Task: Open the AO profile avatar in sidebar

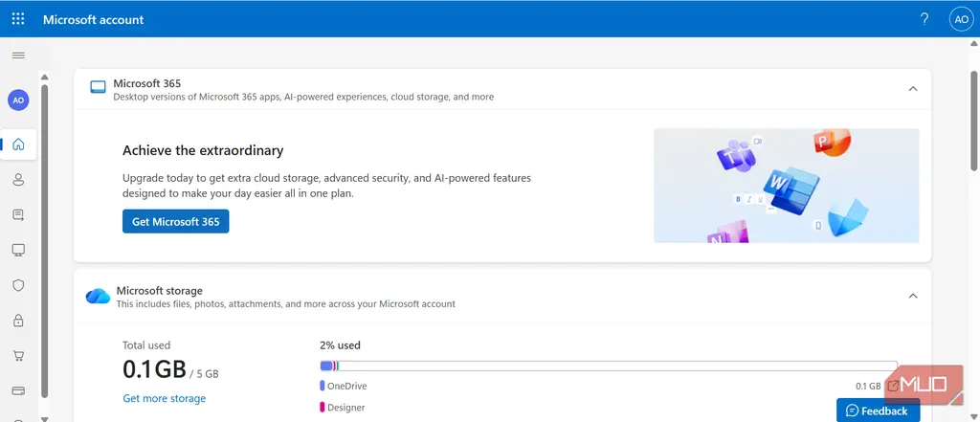Action: [18, 100]
